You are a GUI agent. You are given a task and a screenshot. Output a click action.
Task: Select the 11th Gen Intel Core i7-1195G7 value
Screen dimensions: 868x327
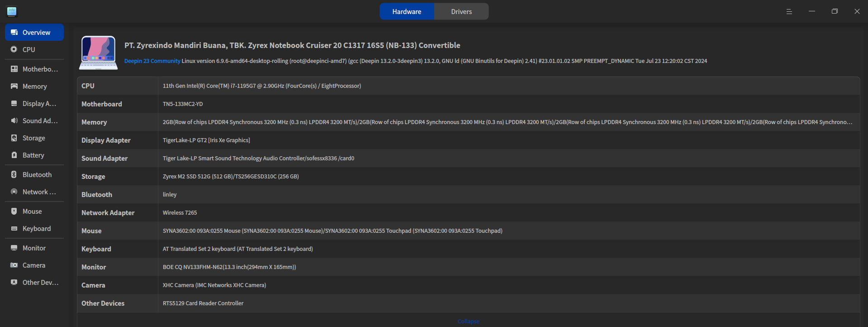(262, 86)
